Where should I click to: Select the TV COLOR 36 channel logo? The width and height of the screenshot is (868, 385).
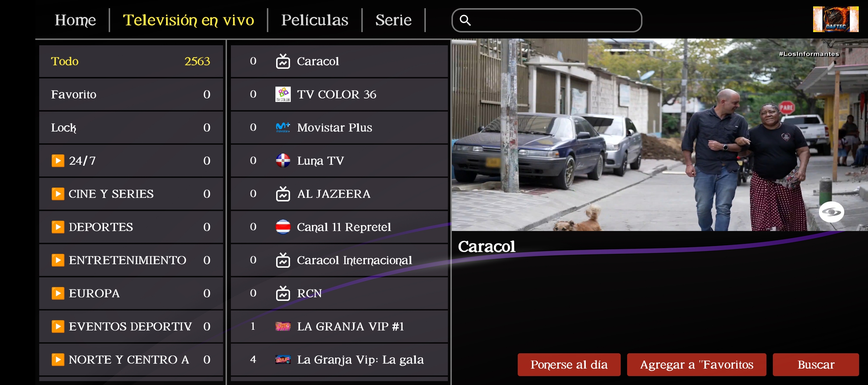coord(283,94)
